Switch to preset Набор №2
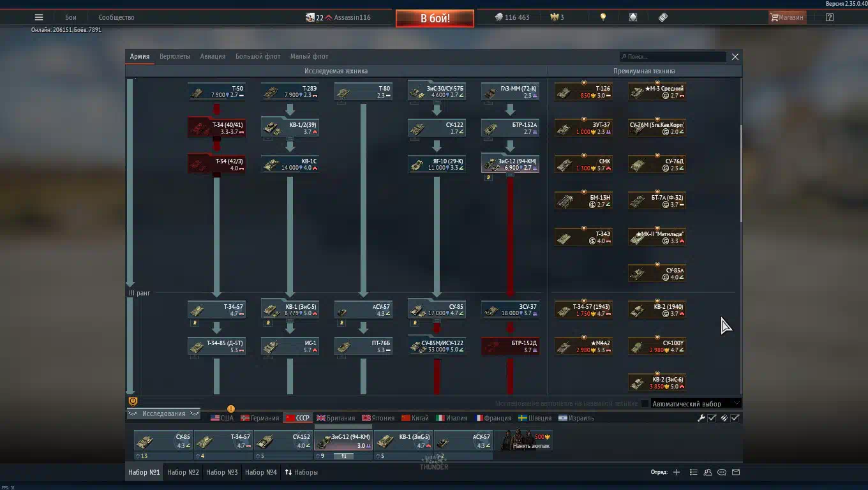Viewport: 868px width, 490px height. tap(183, 472)
